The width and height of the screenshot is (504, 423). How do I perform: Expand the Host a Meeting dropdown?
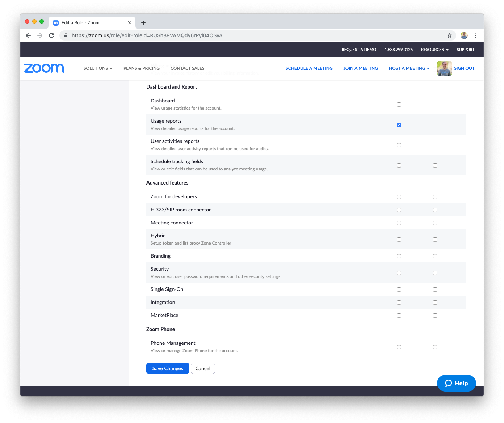[409, 68]
